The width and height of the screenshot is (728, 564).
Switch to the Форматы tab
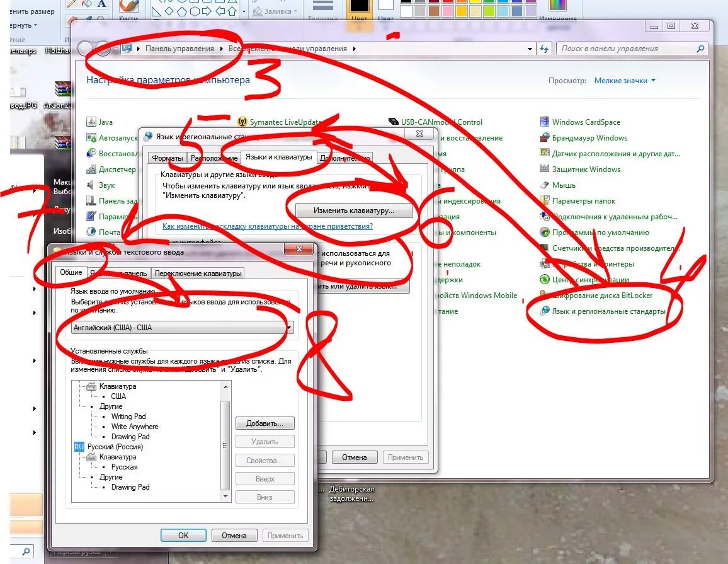[168, 158]
